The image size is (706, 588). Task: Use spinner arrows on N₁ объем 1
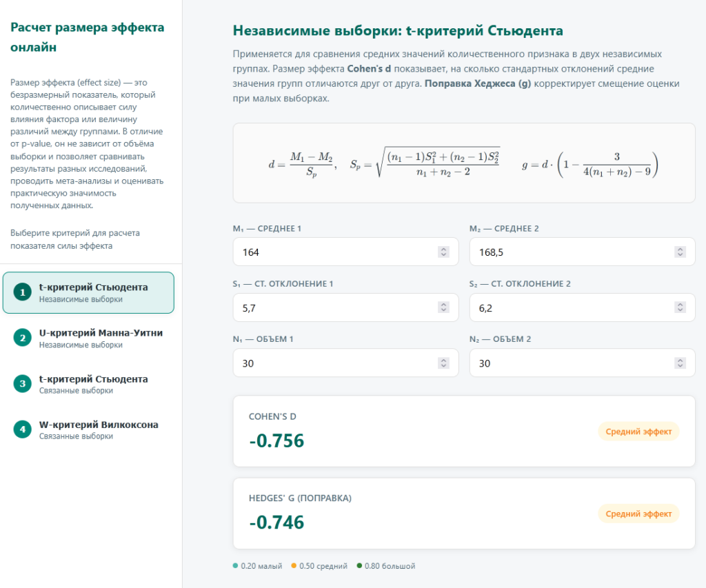coord(443,363)
